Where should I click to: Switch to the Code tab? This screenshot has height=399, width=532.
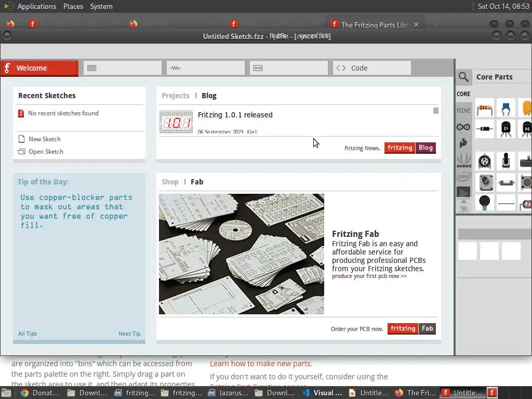click(372, 68)
